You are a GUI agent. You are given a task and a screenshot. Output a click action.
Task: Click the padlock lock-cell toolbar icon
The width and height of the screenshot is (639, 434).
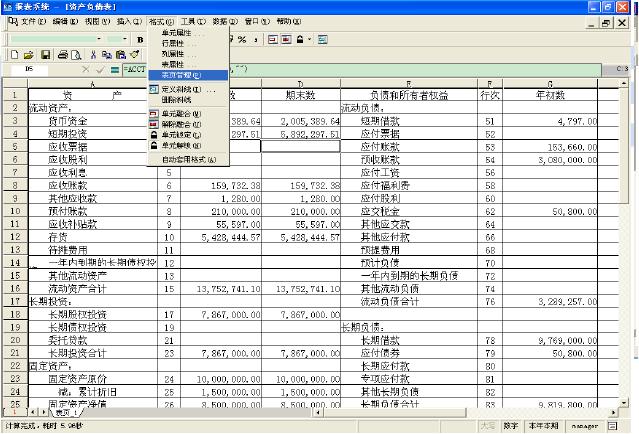(300, 40)
